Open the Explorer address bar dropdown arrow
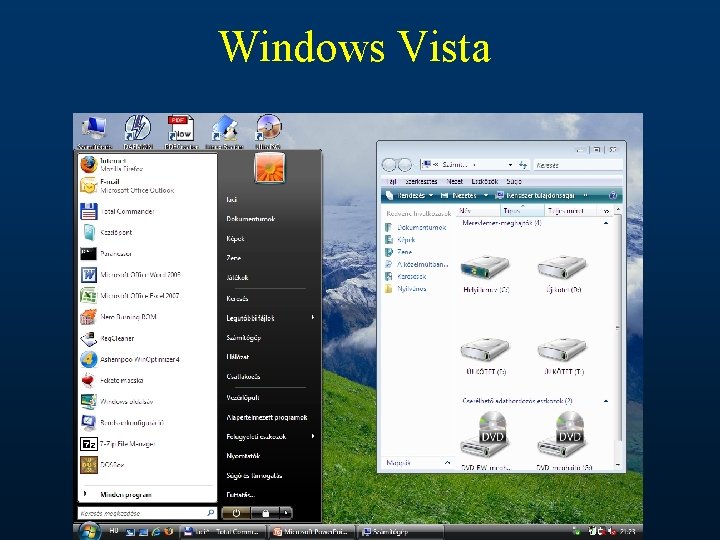This screenshot has width=720, height=540. click(510, 164)
